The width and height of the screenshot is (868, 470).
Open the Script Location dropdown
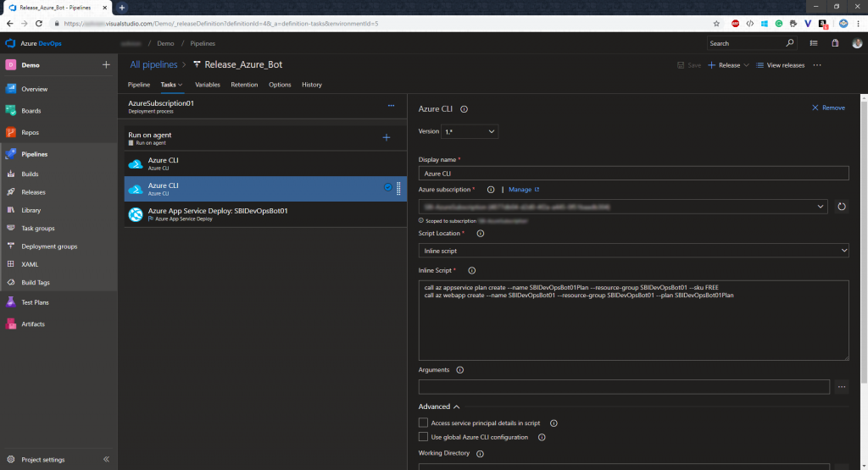(633, 251)
